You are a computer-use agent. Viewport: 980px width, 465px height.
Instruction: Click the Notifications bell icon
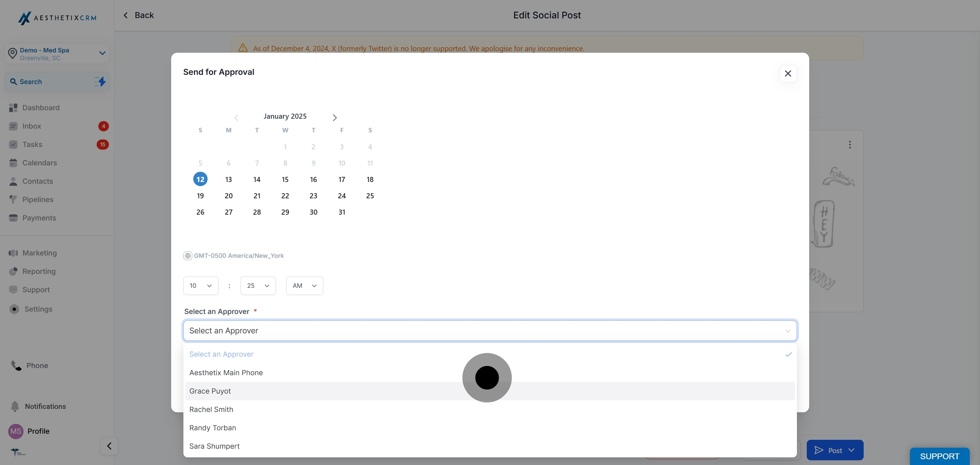tap(15, 406)
